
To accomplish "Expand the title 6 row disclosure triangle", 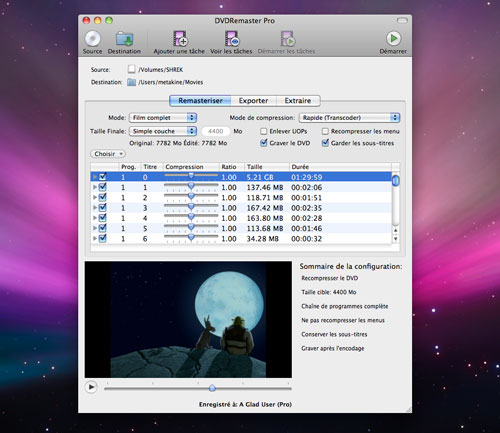I will [95, 239].
